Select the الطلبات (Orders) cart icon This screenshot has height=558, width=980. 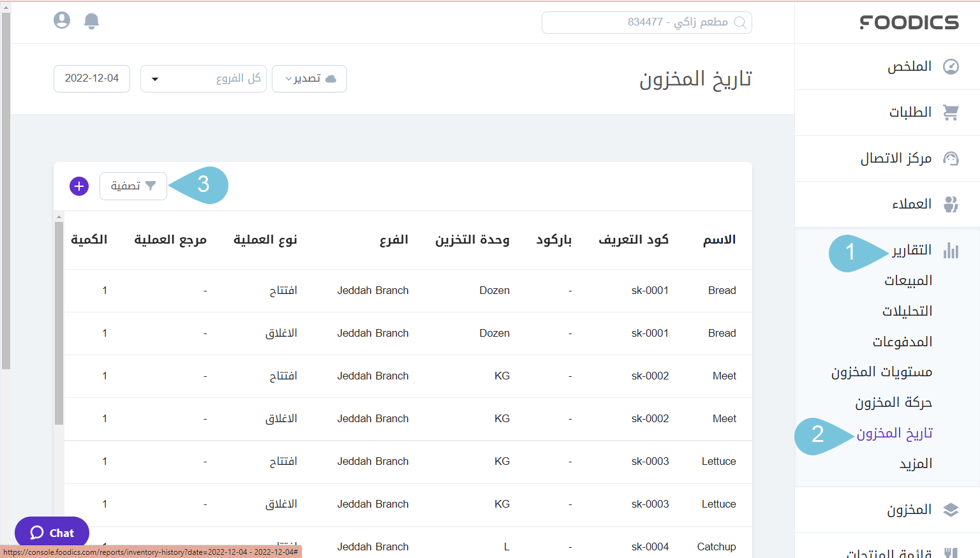951,112
